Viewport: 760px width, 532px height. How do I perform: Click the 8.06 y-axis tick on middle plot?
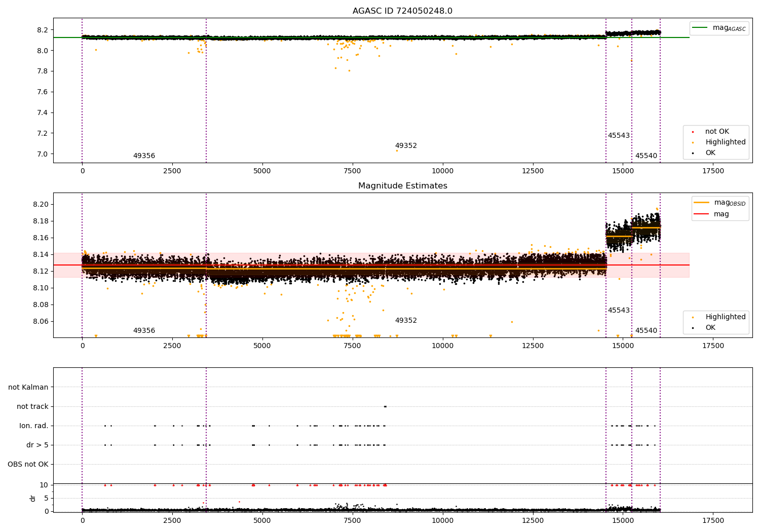40,322
